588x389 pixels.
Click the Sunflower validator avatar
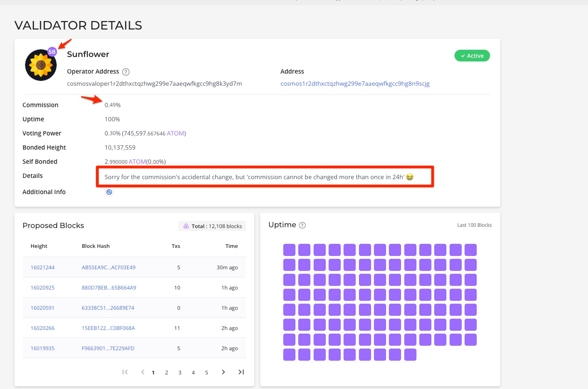point(40,65)
